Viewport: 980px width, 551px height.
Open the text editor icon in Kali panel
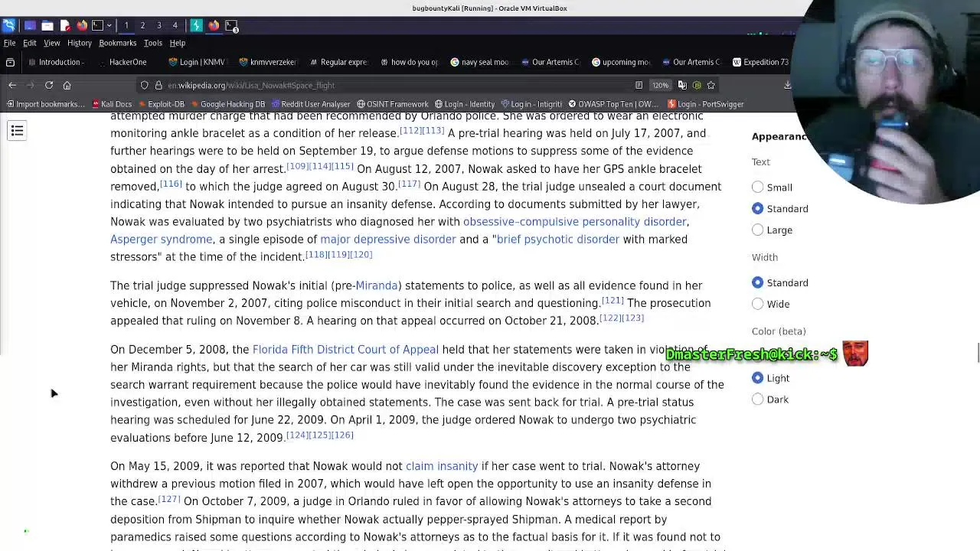coord(65,25)
